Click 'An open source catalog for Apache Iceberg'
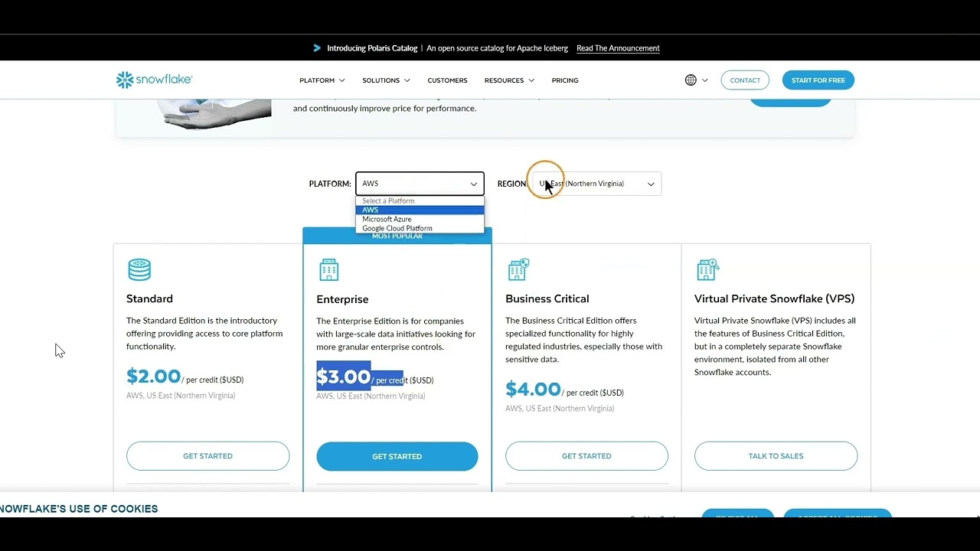980x551 pixels. pyautogui.click(x=497, y=48)
